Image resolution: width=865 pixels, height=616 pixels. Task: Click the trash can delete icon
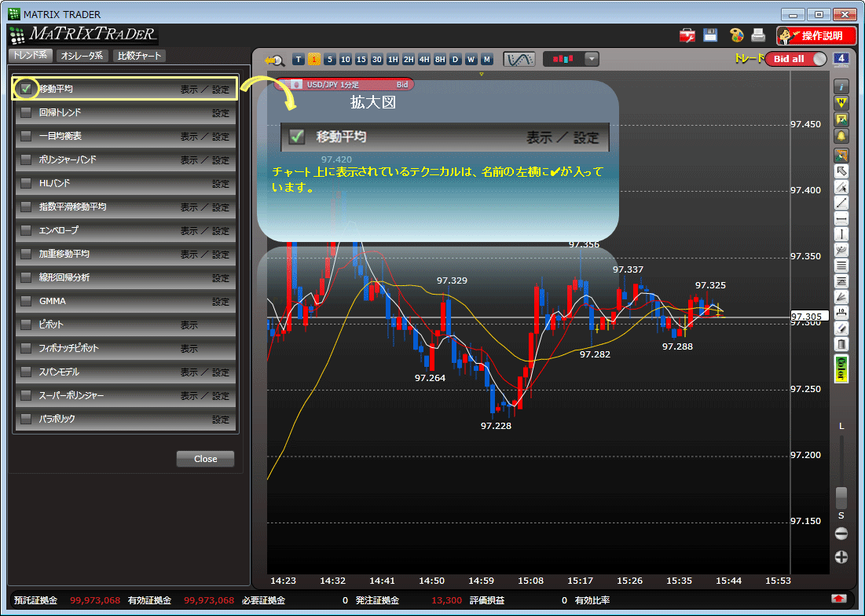[x=841, y=345]
